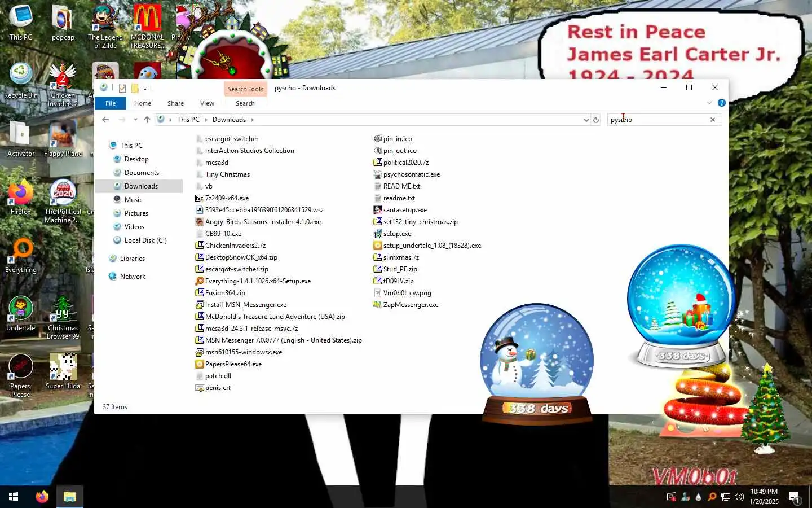Expand chevron after Downloads in address bar

252,120
